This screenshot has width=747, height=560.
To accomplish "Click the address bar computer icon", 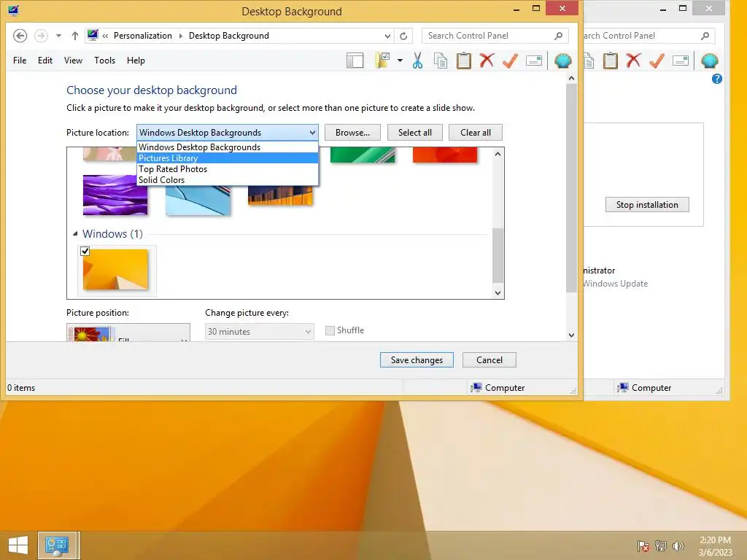I will click(93, 35).
